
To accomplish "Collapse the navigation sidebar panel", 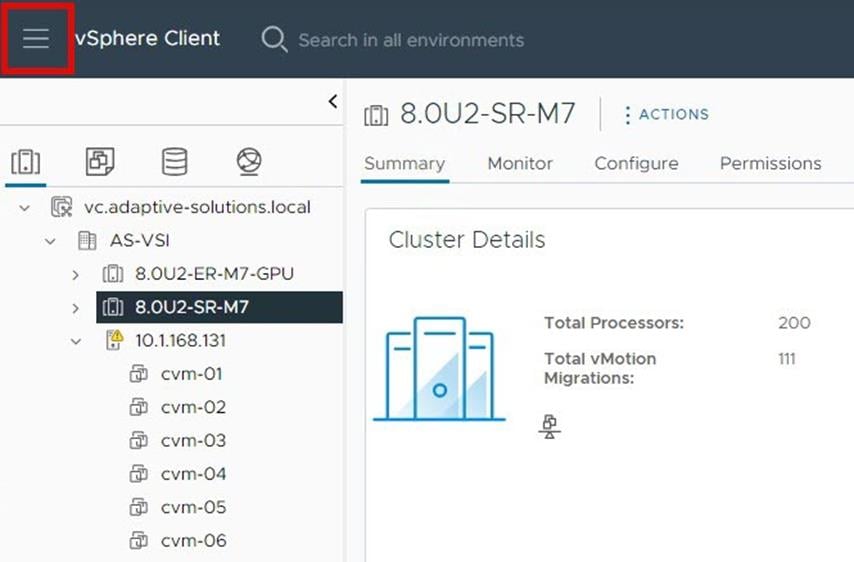I will tap(333, 102).
